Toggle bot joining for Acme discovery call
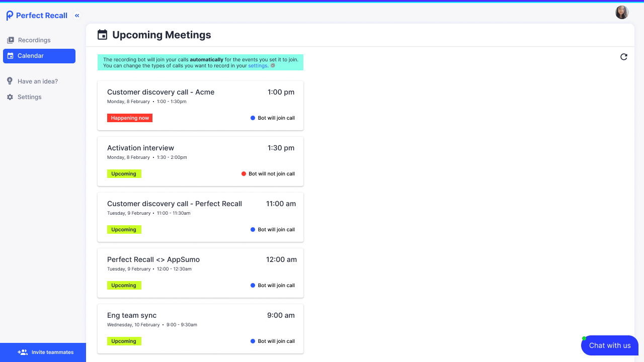The image size is (644, 362). (x=273, y=118)
